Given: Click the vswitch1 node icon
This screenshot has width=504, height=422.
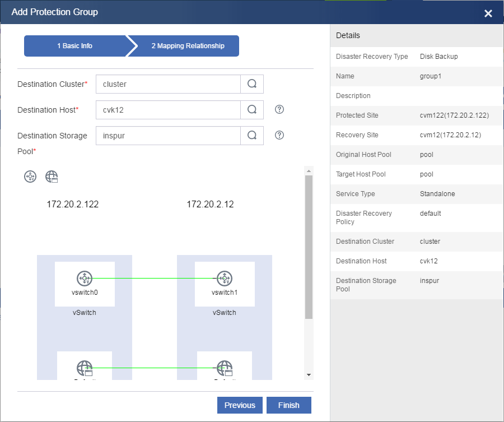Looking at the screenshot, I should (x=225, y=278).
